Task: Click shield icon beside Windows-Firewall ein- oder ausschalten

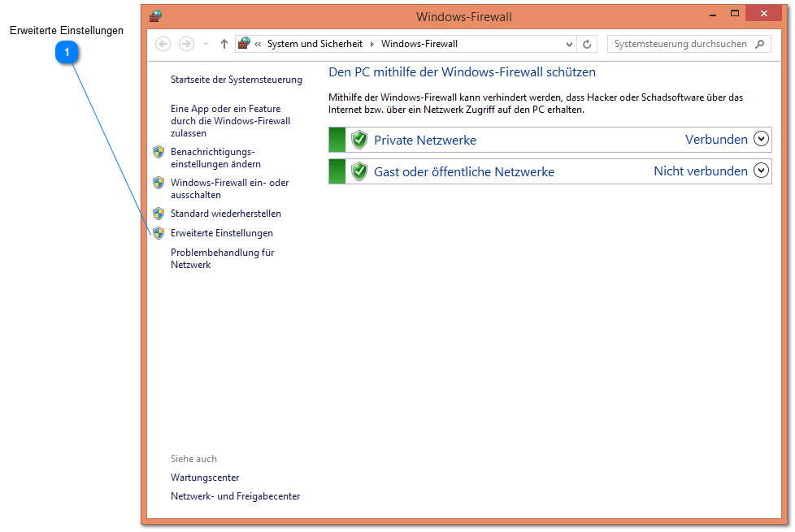Action: (159, 183)
